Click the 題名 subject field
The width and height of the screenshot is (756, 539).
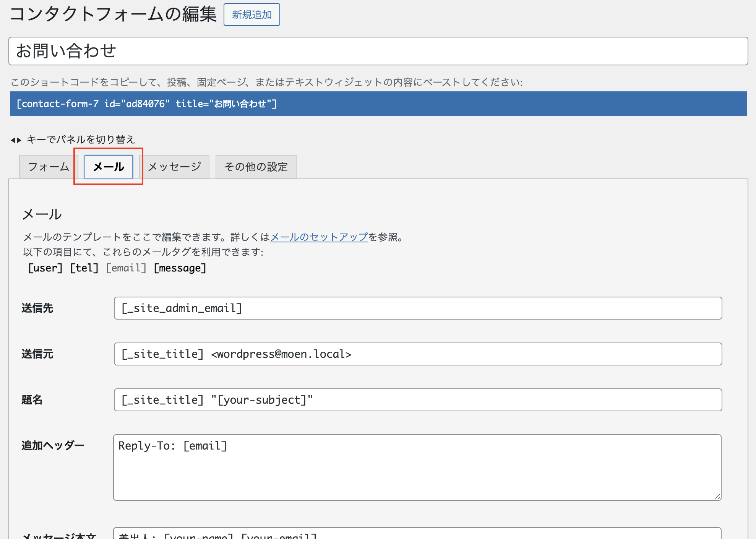417,400
